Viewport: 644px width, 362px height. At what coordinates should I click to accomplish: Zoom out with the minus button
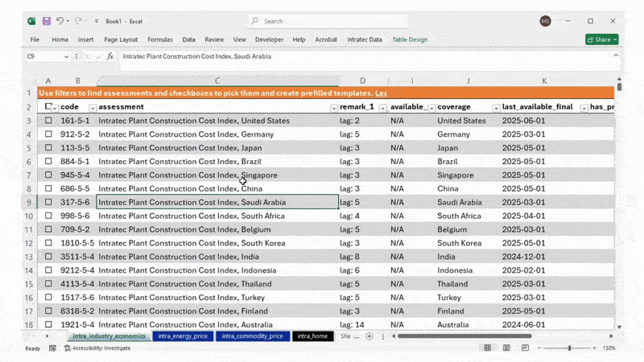point(539,348)
